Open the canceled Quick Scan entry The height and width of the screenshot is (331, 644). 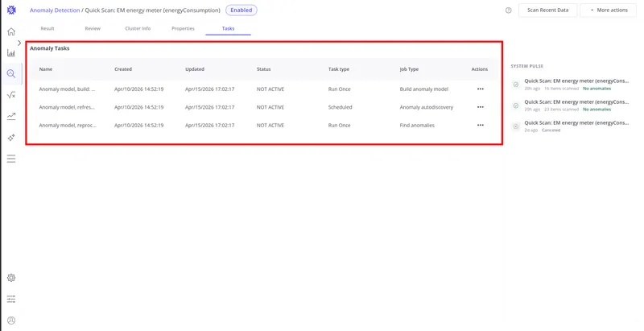pos(576,126)
